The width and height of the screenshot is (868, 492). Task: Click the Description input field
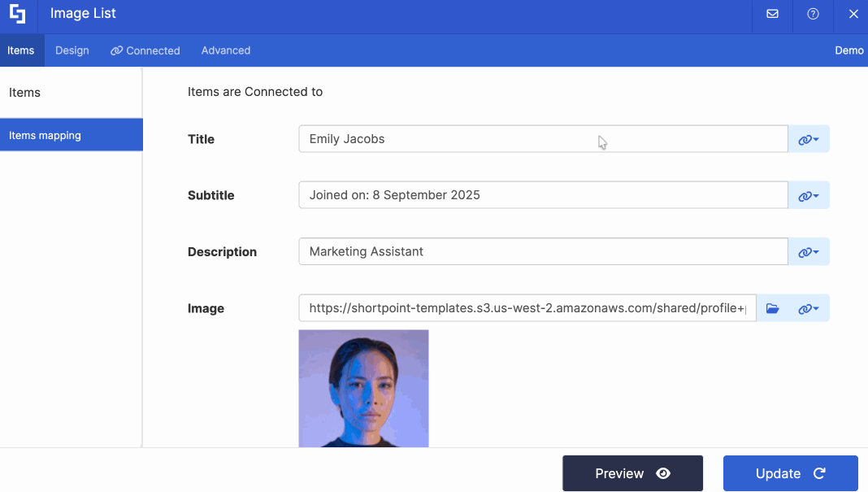[x=543, y=251]
